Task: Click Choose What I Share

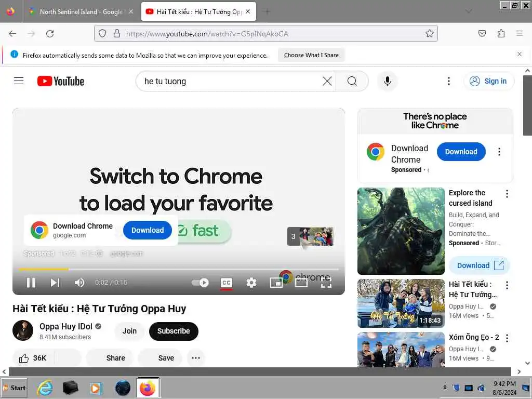Action: click(x=311, y=55)
